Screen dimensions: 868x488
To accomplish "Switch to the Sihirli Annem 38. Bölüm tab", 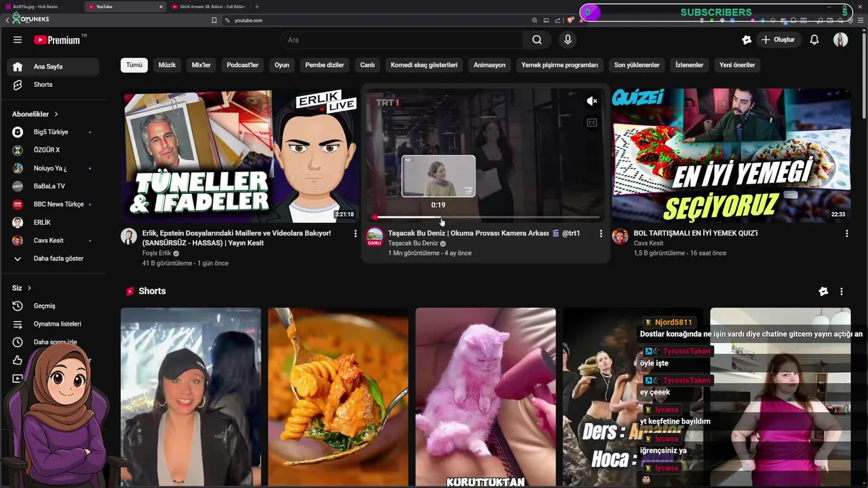I will tap(208, 7).
